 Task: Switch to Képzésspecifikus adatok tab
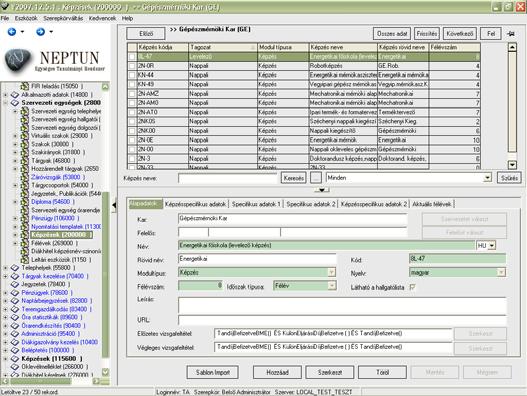point(195,204)
